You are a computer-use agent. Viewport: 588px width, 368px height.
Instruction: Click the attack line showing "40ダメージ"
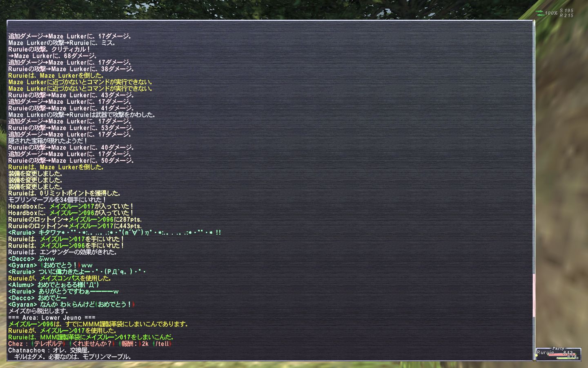tap(71, 147)
